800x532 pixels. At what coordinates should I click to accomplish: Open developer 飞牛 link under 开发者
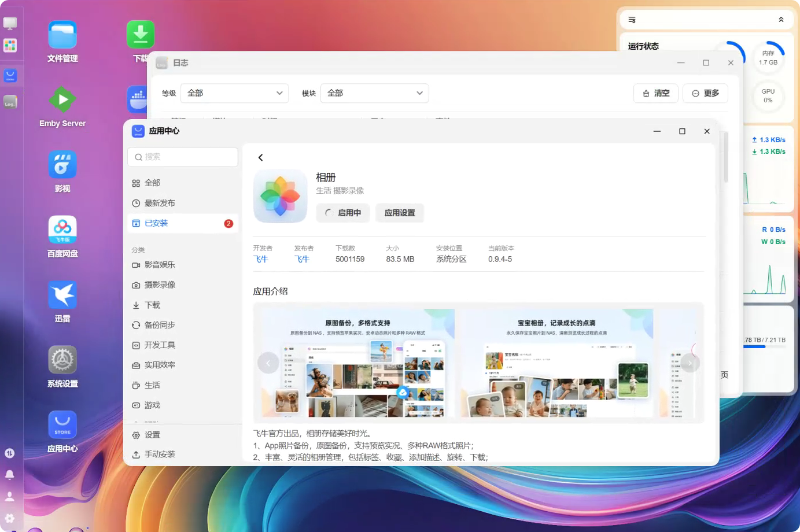pyautogui.click(x=261, y=259)
